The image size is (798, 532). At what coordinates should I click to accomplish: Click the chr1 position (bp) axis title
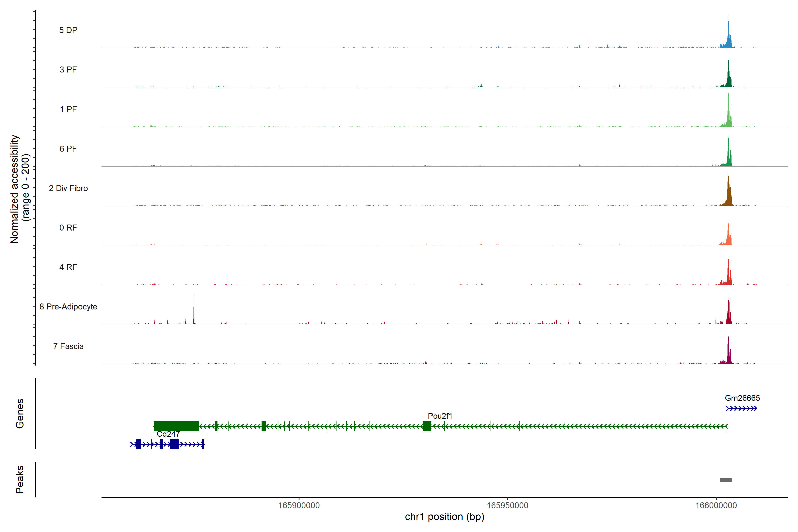[x=444, y=517]
